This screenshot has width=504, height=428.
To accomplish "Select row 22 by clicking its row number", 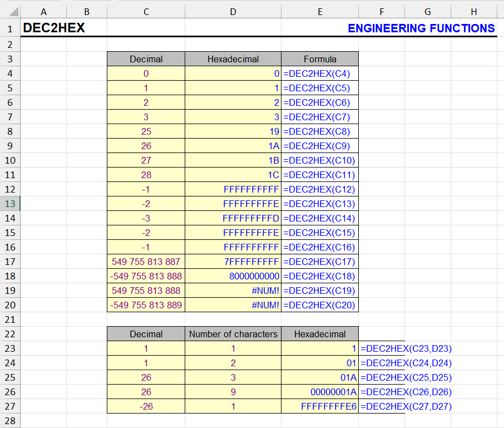I will (x=10, y=334).
